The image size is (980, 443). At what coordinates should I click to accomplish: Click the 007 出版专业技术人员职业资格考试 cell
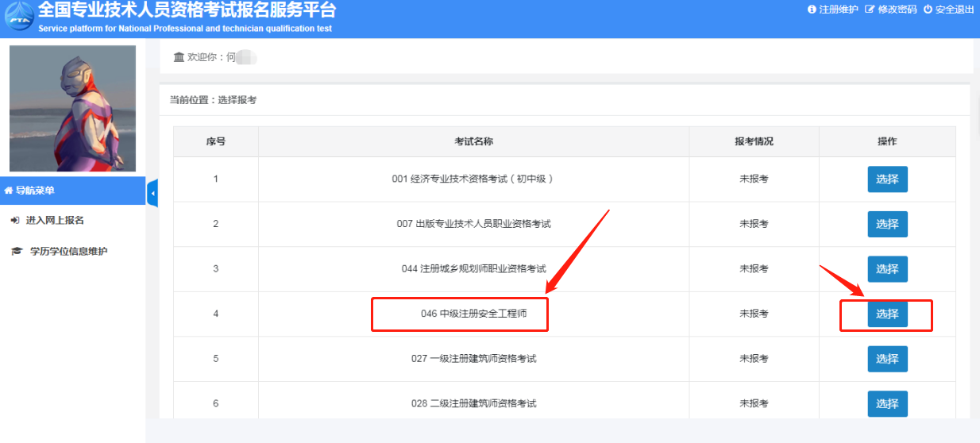point(473,224)
